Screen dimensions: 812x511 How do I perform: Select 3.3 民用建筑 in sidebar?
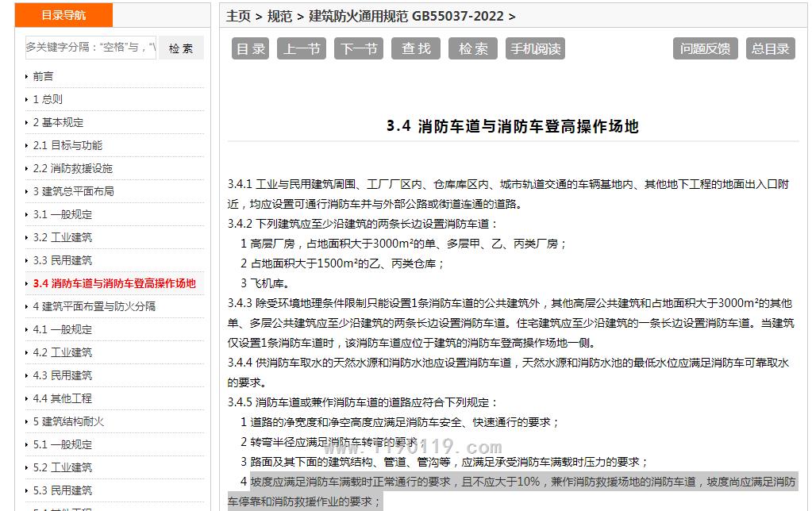(63, 260)
